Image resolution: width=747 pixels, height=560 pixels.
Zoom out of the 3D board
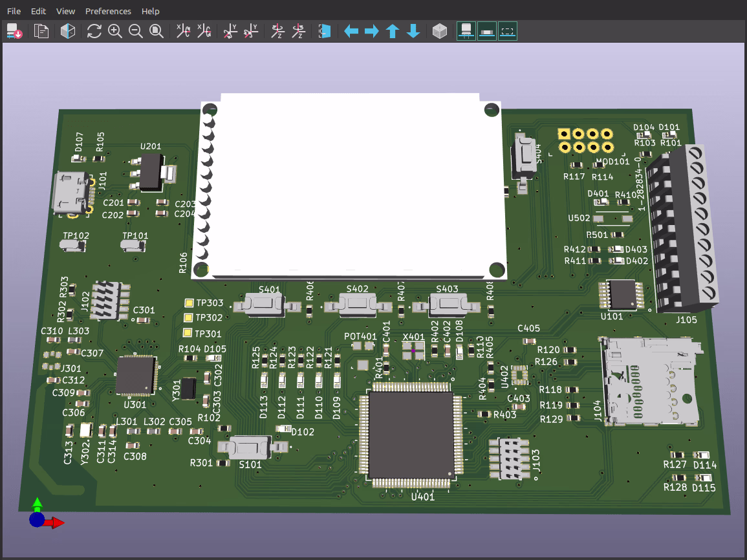point(136,31)
